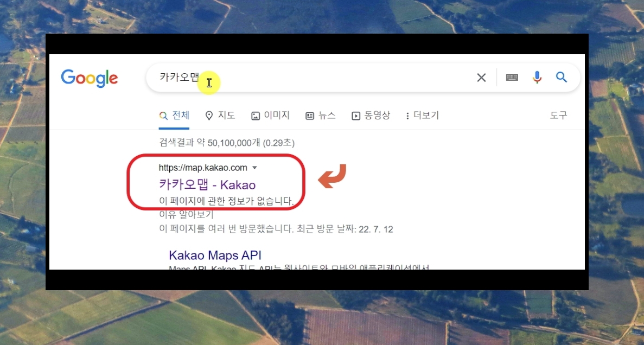Viewport: 644px width, 345px height.
Task: Clear the search box with the X icon
Action: [481, 77]
